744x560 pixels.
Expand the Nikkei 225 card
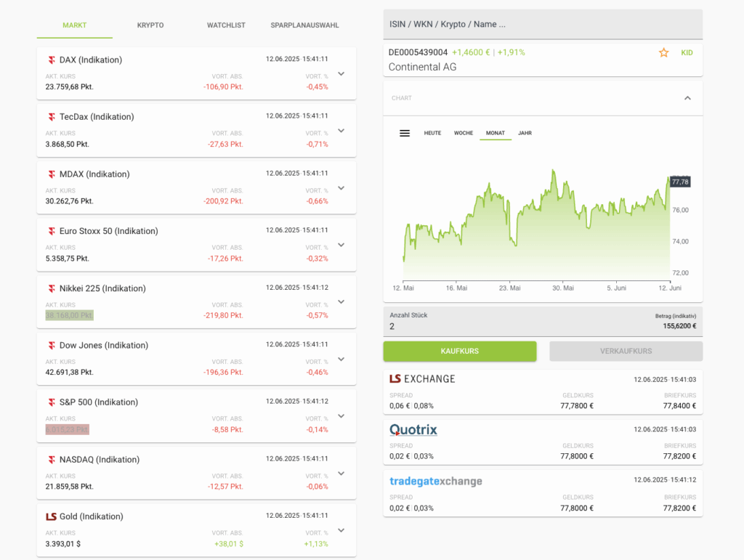pyautogui.click(x=341, y=302)
